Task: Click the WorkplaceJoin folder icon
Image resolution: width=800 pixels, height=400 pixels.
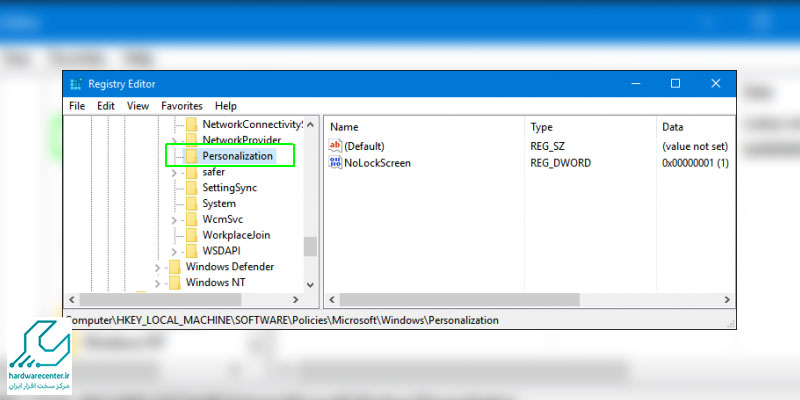Action: point(191,235)
